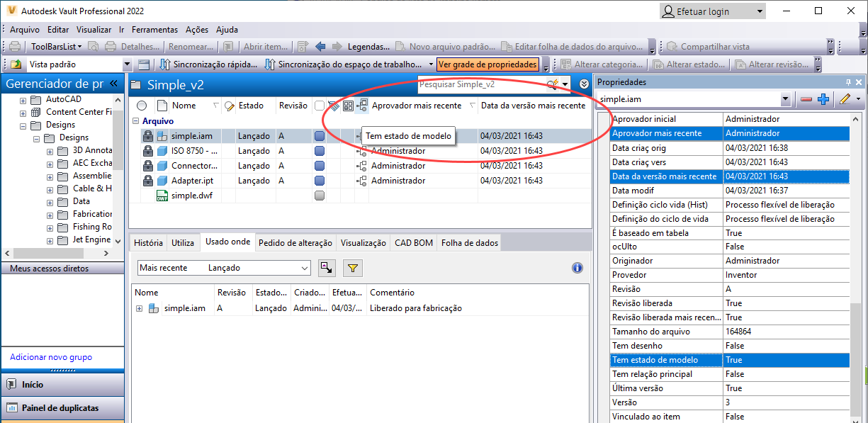Click the model state icon on Adapter.ipt row
The width and height of the screenshot is (868, 423).
tap(361, 181)
